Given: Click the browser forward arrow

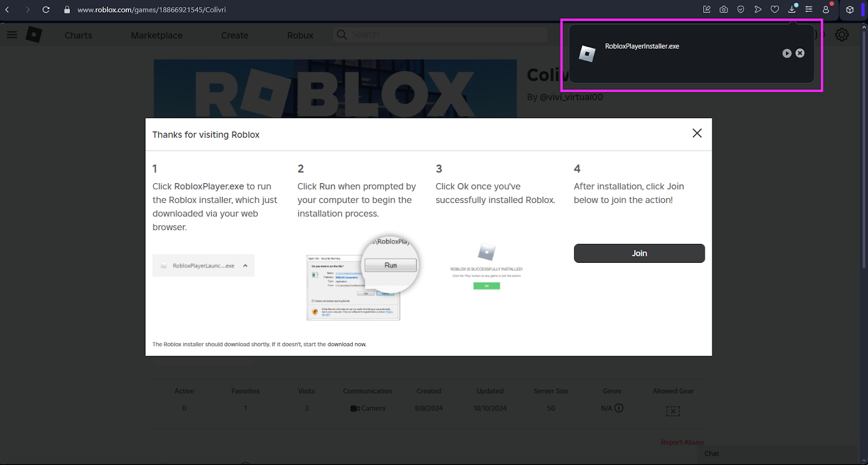Looking at the screenshot, I should [x=28, y=10].
